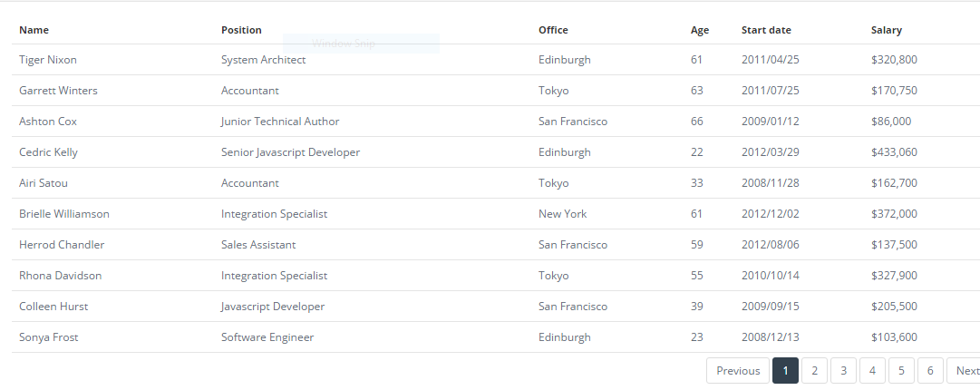Sort by Salary column header
This screenshot has width=980, height=390.
[x=887, y=30]
